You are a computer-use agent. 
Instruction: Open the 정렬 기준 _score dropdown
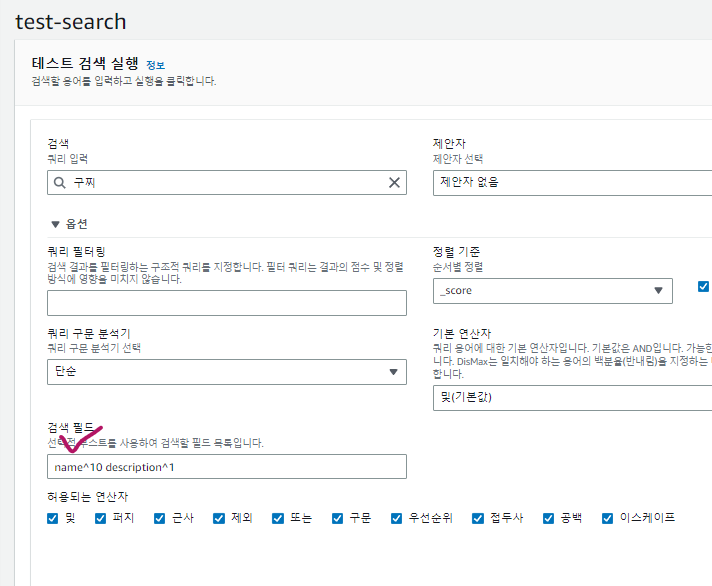tap(553, 291)
